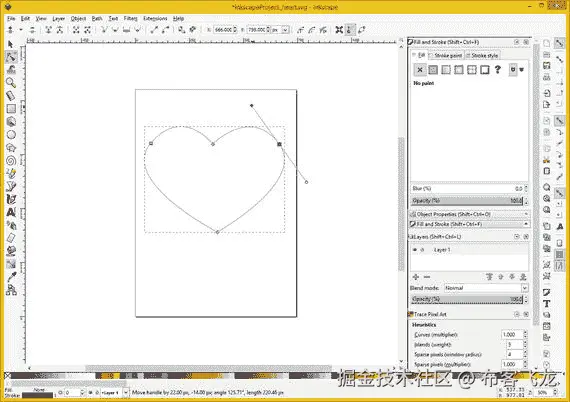Open the current layer dropdown in status bar
This screenshot has height=402, width=570.
tap(115, 393)
